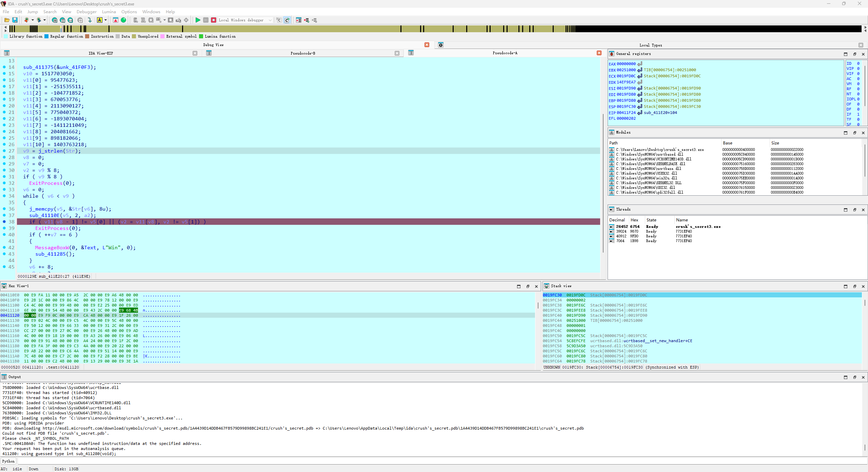Toggle breakpoint dot at pseudocode line 20
Image resolution: width=868 pixels, height=472 pixels.
point(4,106)
